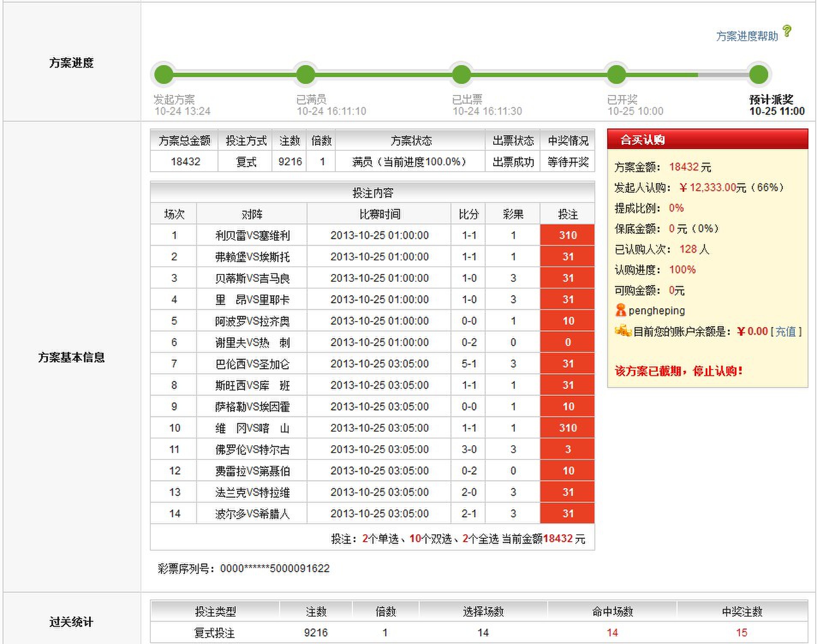Click the red 15 winning bets count

click(741, 632)
